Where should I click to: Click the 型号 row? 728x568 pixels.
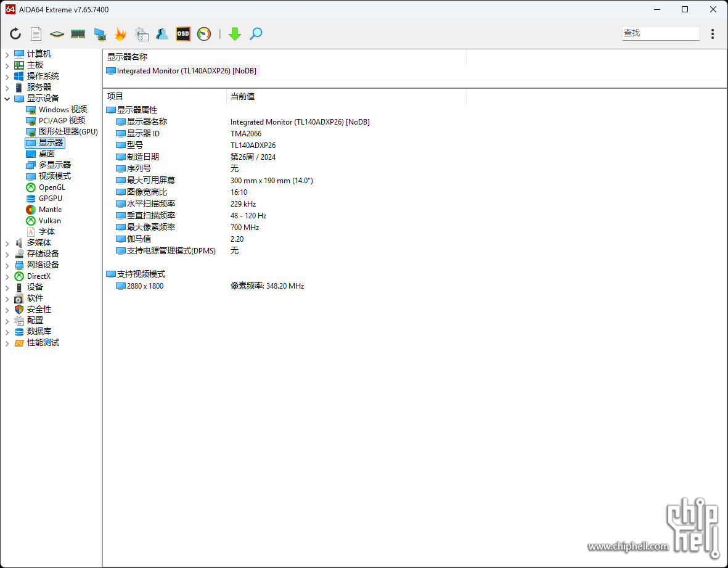tap(284, 145)
